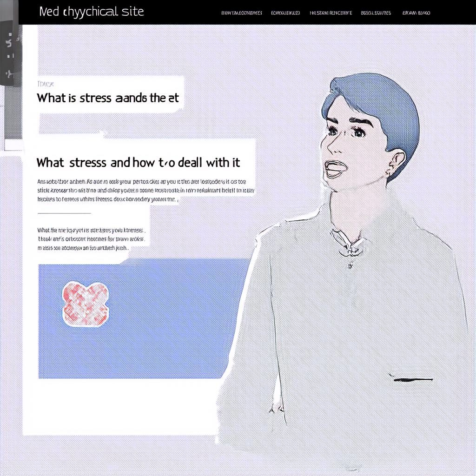
Task: Click the top icon in dark side panel
Action: 10,40
